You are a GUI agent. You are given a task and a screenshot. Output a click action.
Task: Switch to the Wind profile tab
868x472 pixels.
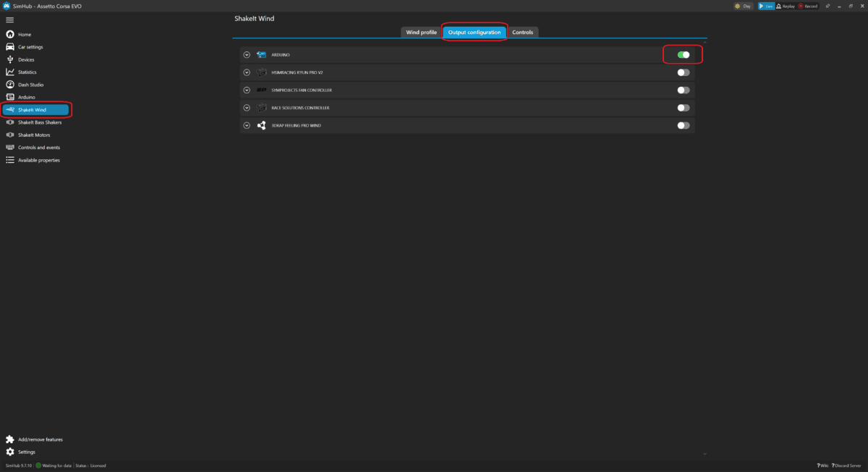pos(421,33)
